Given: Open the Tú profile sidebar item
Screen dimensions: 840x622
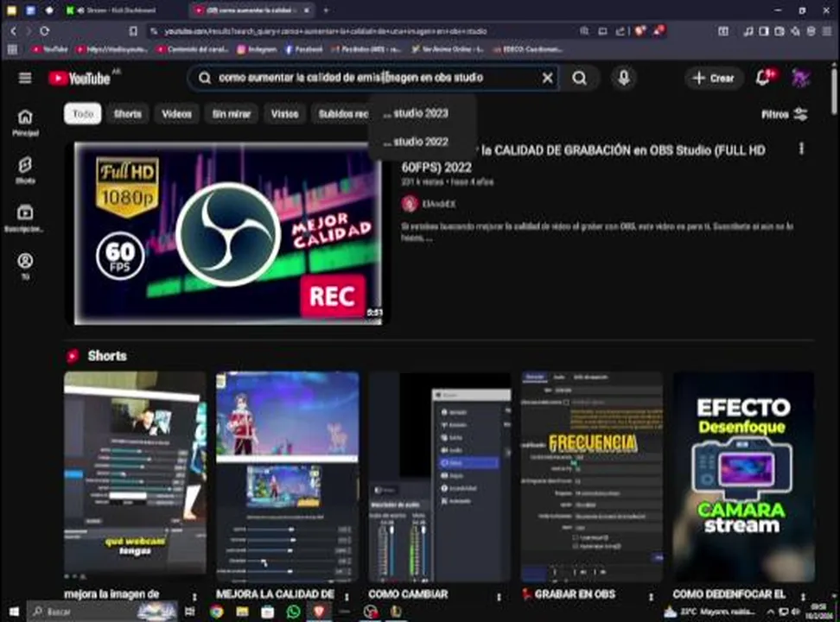Looking at the screenshot, I should click(x=25, y=267).
